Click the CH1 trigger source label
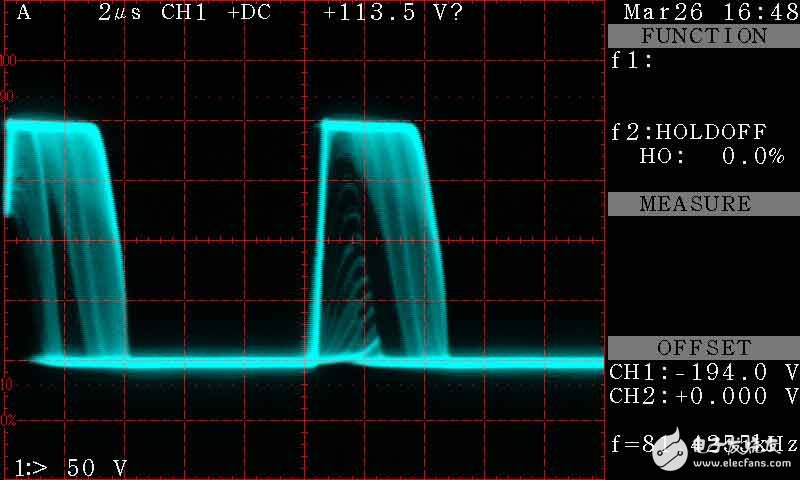The image size is (800, 480). pyautogui.click(x=184, y=12)
